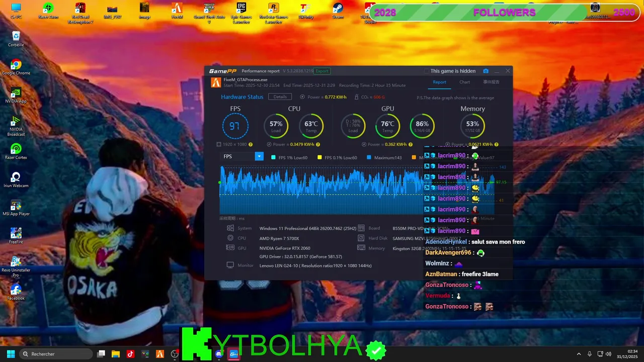Image resolution: width=644 pixels, height=362 pixels.
Task: Click the microphone icon in the system tray
Action: (x=590, y=354)
